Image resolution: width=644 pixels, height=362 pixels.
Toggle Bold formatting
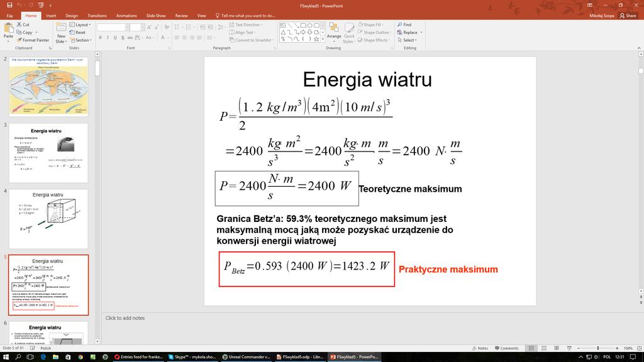point(100,38)
